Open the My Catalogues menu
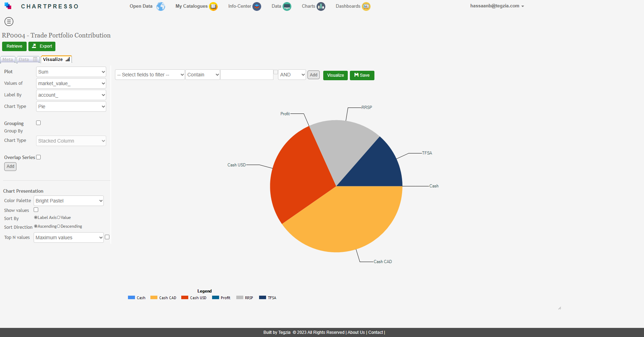The width and height of the screenshot is (644, 337). click(x=191, y=6)
